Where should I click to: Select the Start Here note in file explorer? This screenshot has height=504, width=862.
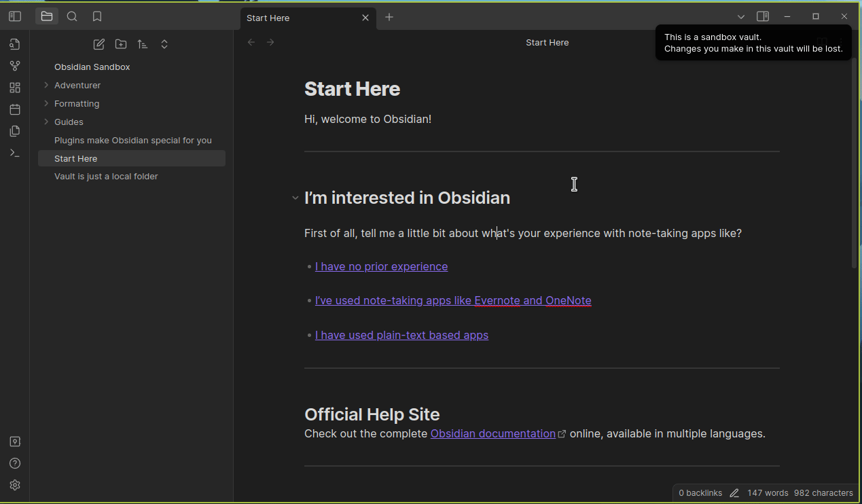132,158
